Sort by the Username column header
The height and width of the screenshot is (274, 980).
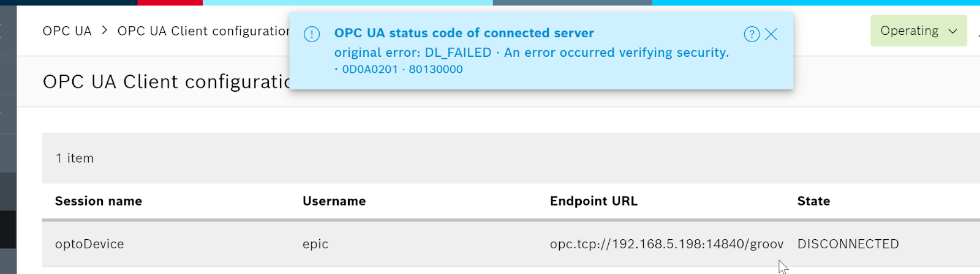coord(334,201)
